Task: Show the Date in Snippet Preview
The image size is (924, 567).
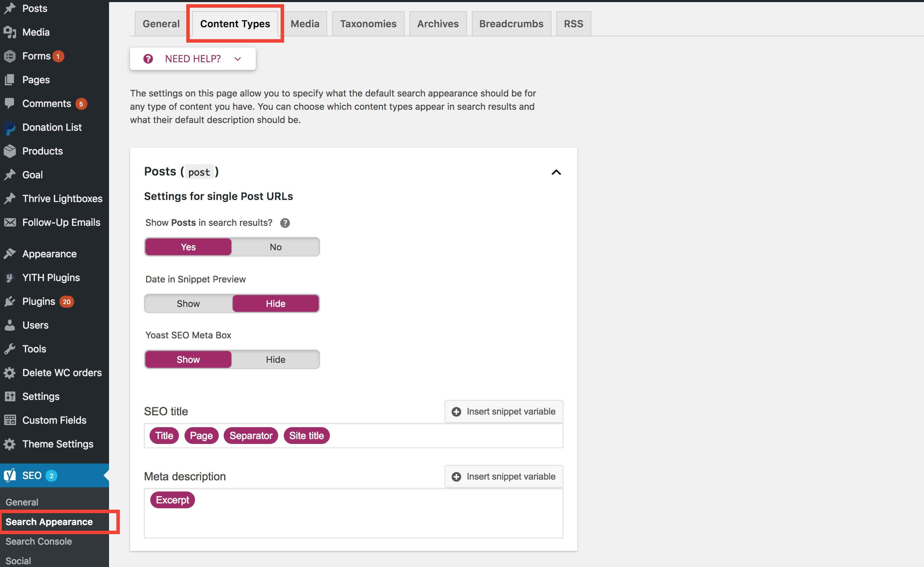Action: (x=188, y=303)
